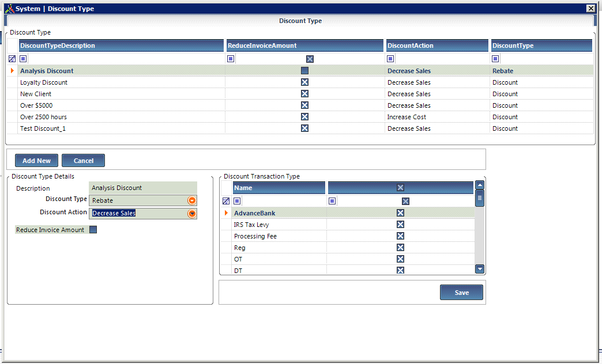Click filter icon beside Transaction Type checkbox filter

pos(332,201)
